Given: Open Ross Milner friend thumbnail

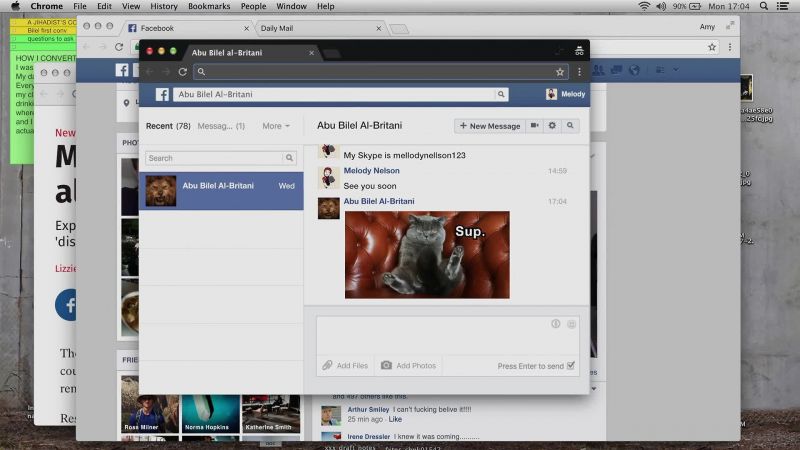Looking at the screenshot, I should click(x=150, y=405).
